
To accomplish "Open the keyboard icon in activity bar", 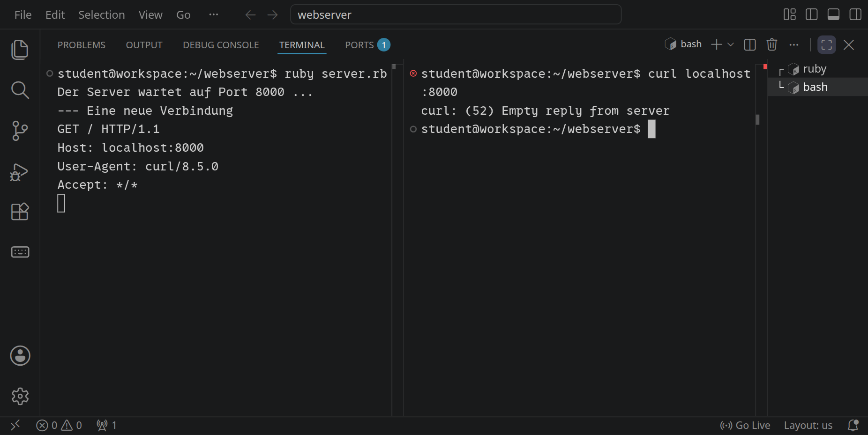I will 20,252.
